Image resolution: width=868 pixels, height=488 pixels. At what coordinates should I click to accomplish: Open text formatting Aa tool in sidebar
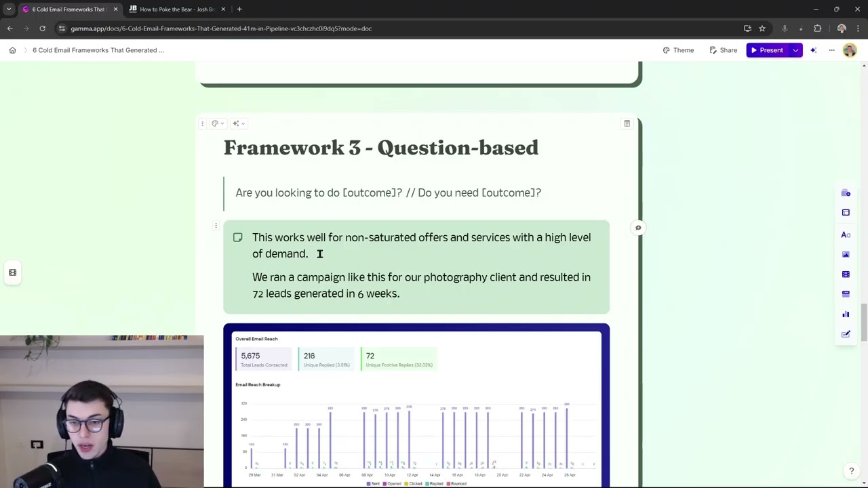pyautogui.click(x=846, y=235)
